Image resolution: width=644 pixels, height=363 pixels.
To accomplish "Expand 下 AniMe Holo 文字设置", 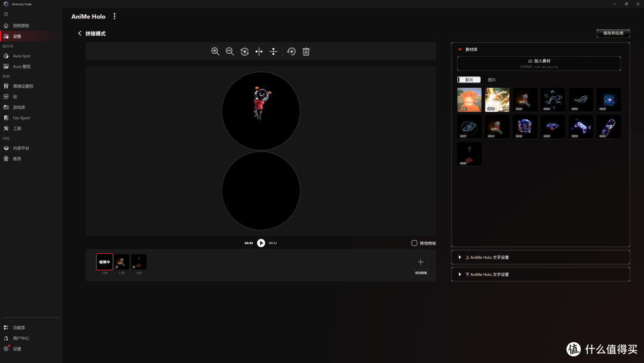I will point(540,274).
